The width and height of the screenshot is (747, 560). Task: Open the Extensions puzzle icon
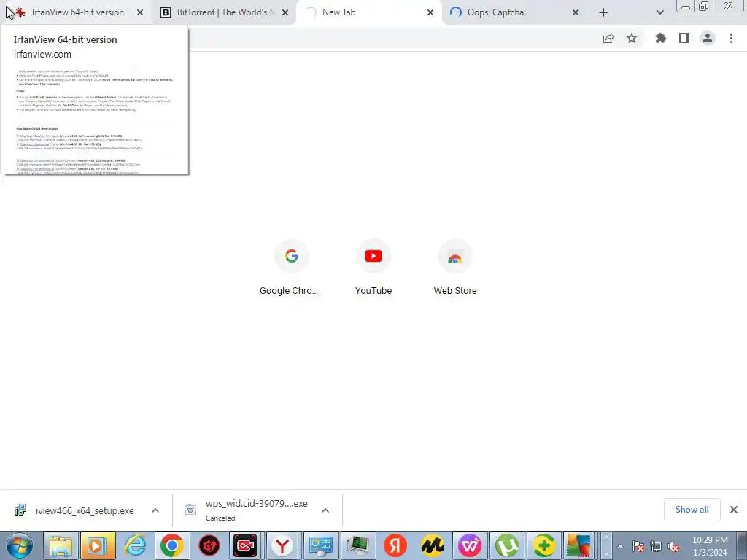tap(660, 39)
